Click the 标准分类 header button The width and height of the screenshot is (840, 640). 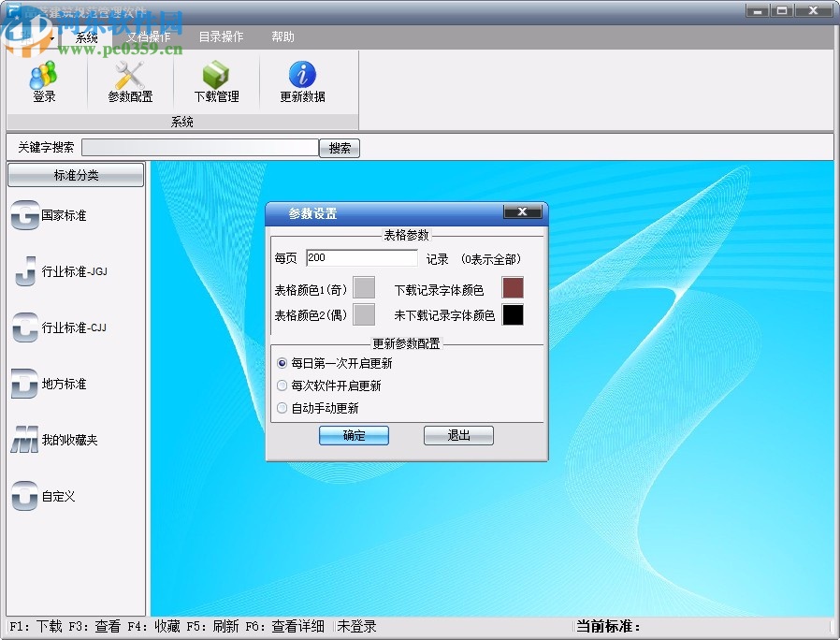76,175
